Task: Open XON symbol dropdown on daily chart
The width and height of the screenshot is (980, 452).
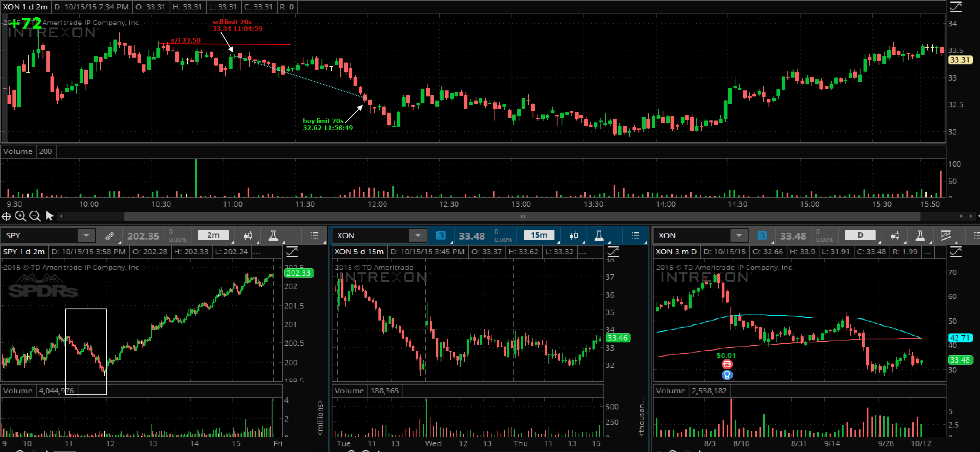Action: click(x=739, y=236)
